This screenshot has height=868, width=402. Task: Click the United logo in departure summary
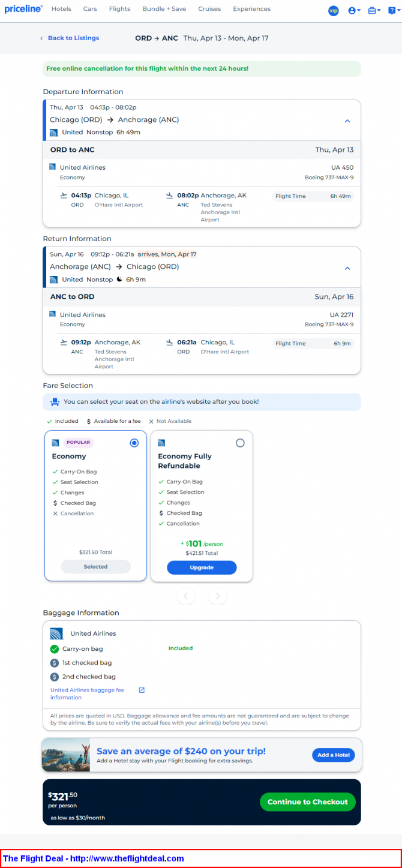pos(53,132)
